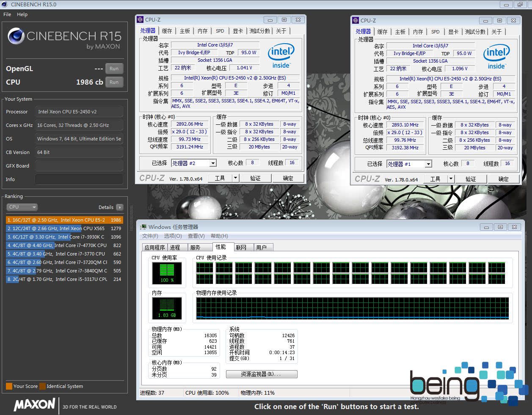Minimize the right CPU-Z window
This screenshot has width=532, height=415.
click(x=485, y=21)
